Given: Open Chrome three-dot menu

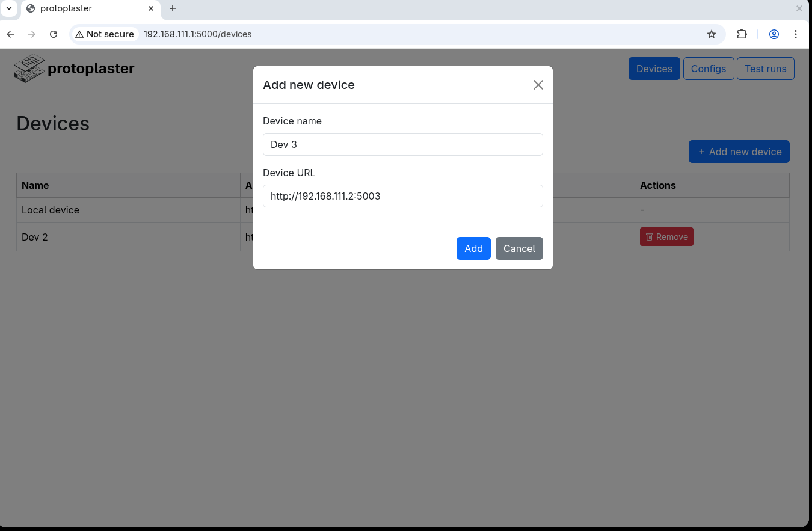Looking at the screenshot, I should point(796,34).
